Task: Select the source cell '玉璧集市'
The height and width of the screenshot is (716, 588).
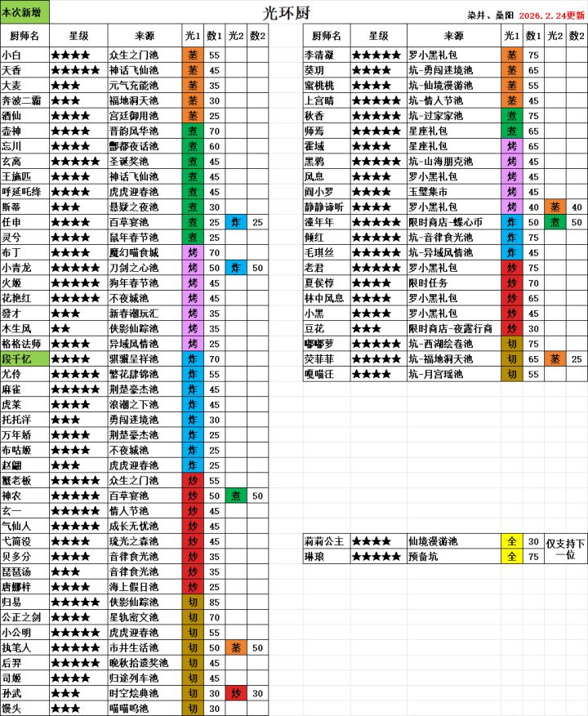Action: 453,192
